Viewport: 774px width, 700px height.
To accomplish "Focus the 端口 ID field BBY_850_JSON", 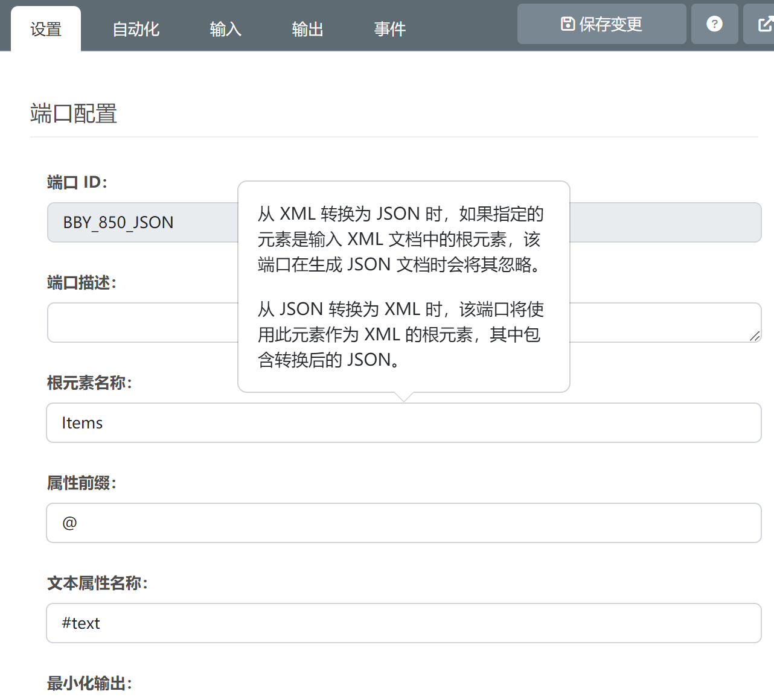I will pyautogui.click(x=404, y=222).
